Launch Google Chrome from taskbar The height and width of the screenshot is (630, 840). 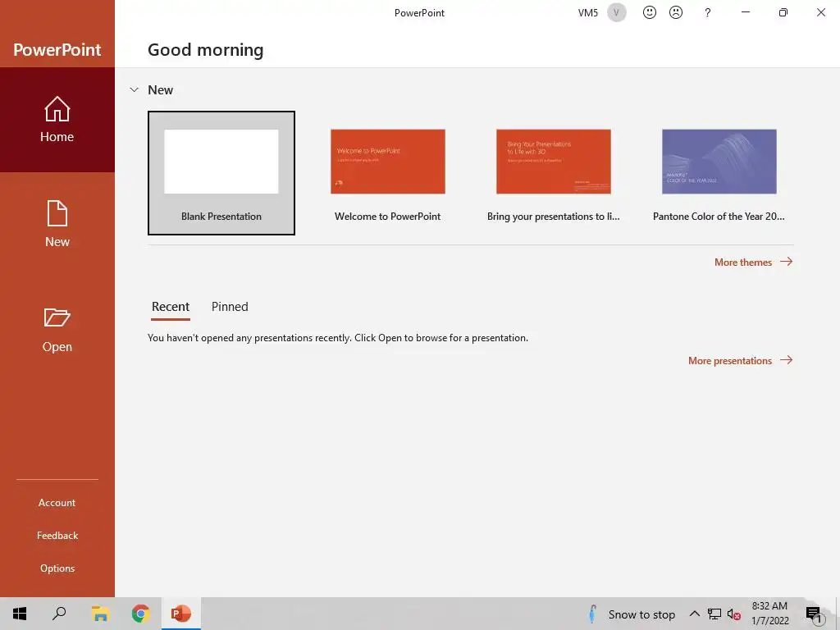click(x=140, y=614)
